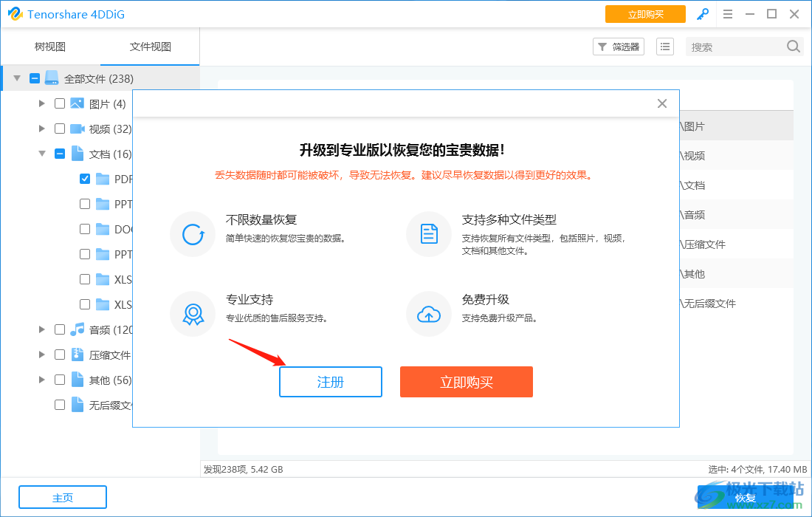812x517 pixels.
Task: Click the circular arrow icon for 不限数量恢复
Action: coord(193,234)
